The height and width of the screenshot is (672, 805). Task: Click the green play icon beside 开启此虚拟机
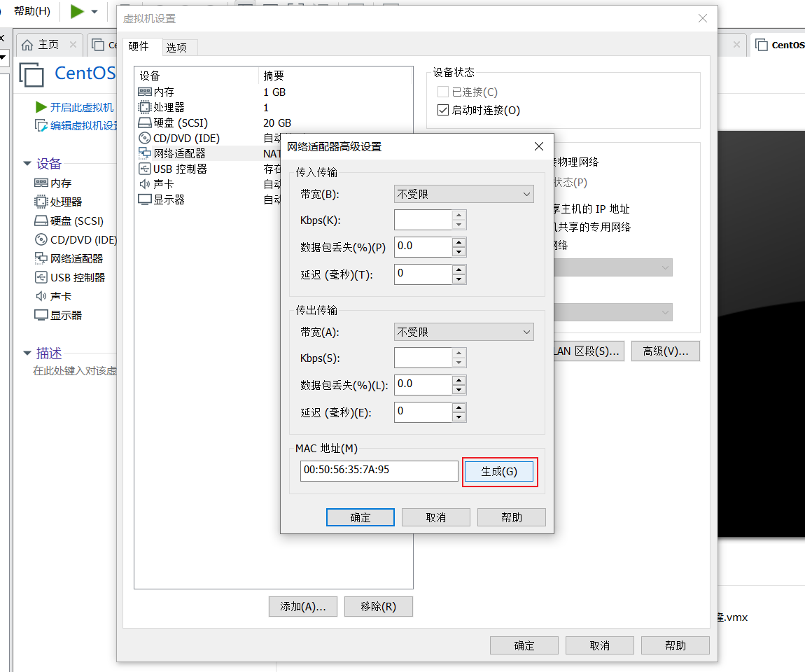41,107
